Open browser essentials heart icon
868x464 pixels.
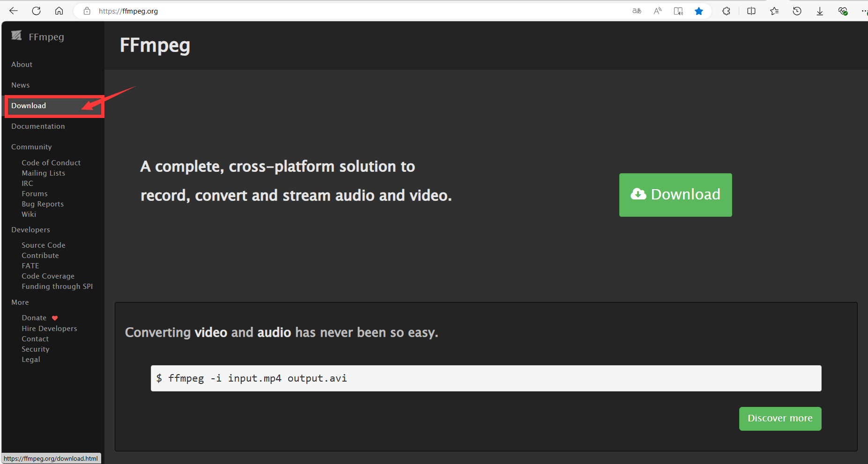(843, 11)
